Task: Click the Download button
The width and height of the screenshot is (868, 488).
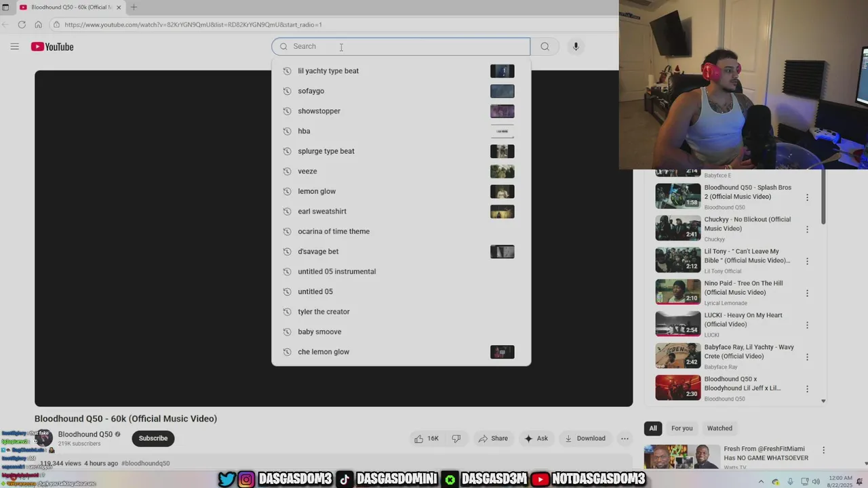Action: (x=585, y=439)
